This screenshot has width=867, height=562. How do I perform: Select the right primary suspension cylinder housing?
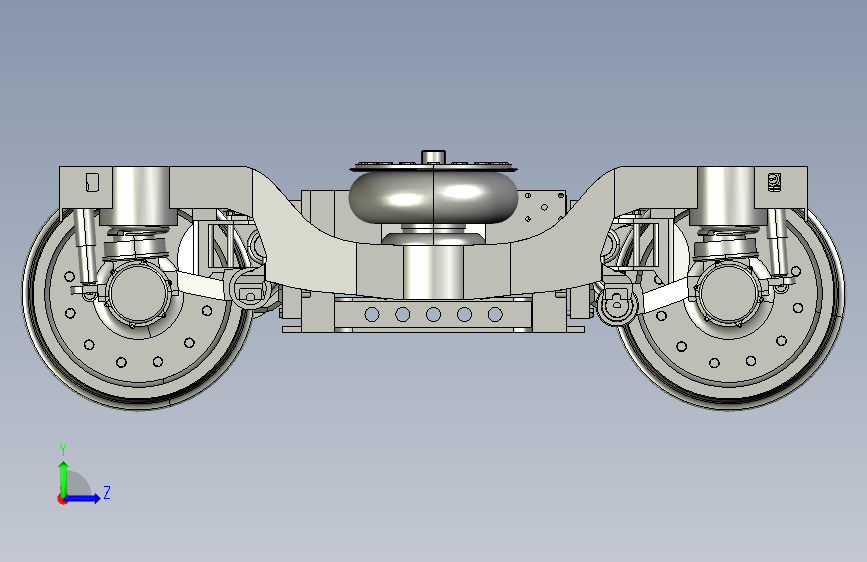pyautogui.click(x=727, y=195)
